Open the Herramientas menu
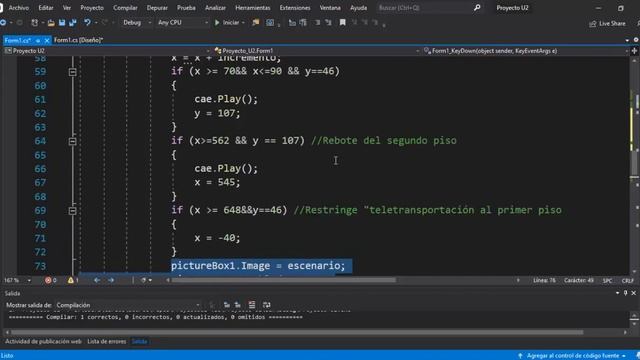640x360 pixels. [253, 8]
